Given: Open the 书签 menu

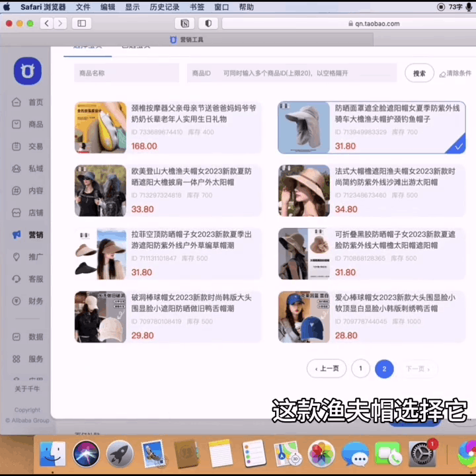Looking at the screenshot, I should click(197, 7).
